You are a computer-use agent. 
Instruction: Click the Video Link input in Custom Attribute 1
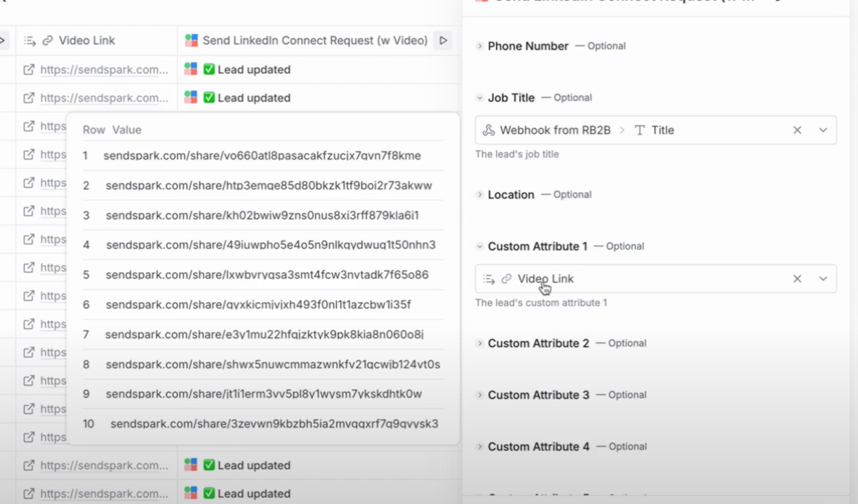click(656, 279)
